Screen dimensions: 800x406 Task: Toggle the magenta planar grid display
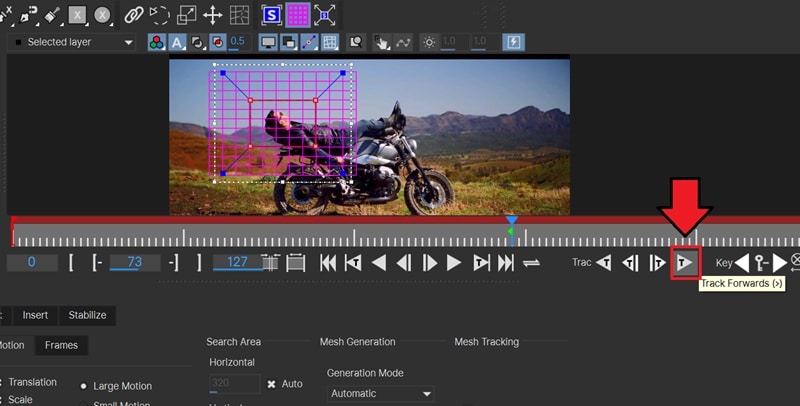tap(298, 15)
